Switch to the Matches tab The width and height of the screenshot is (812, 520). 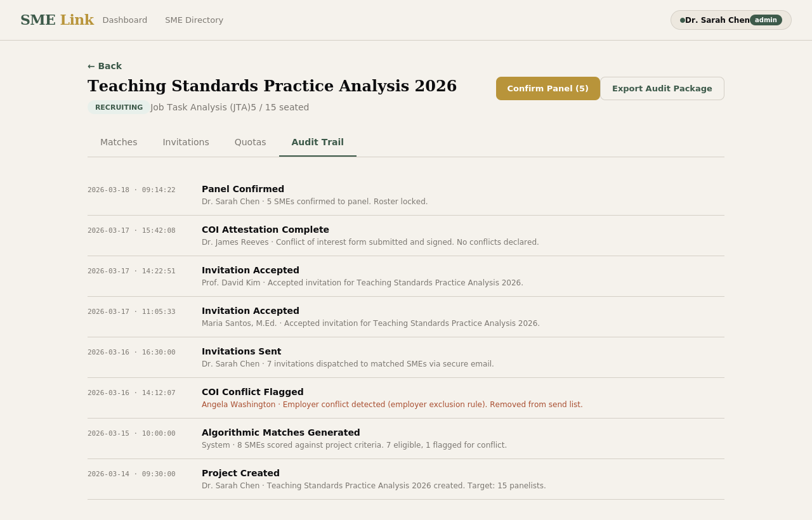coord(119,142)
